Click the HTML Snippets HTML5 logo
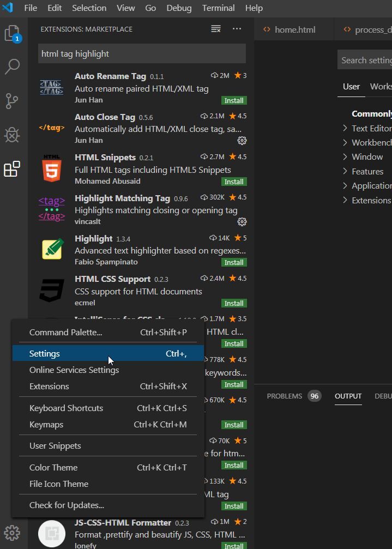 point(52,168)
